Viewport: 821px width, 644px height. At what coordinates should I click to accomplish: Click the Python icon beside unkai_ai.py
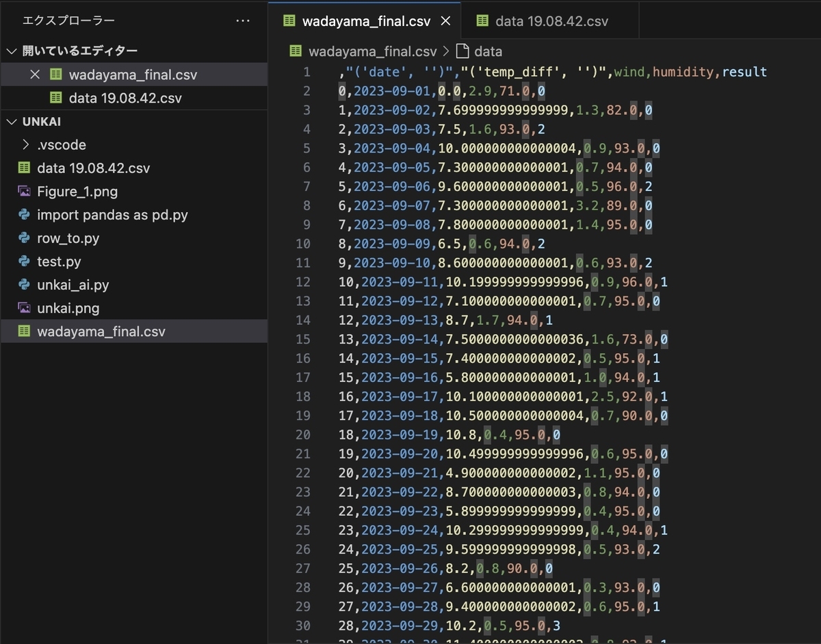coord(24,285)
